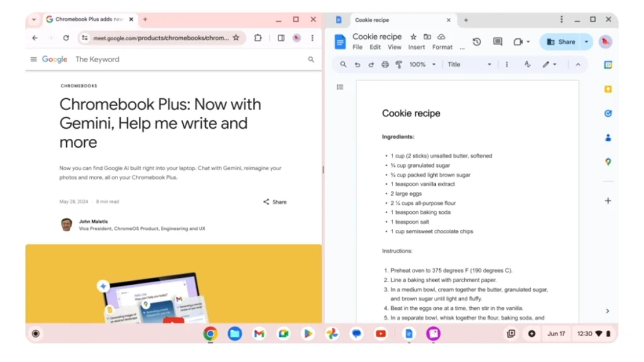The width and height of the screenshot is (644, 362).
Task: Open the Google Account avatar in Docs
Action: (x=605, y=41)
